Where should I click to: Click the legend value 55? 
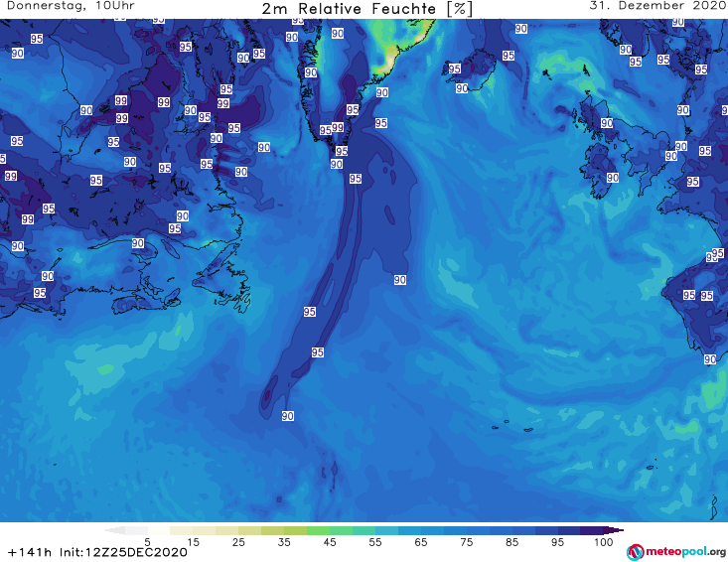[x=375, y=542]
